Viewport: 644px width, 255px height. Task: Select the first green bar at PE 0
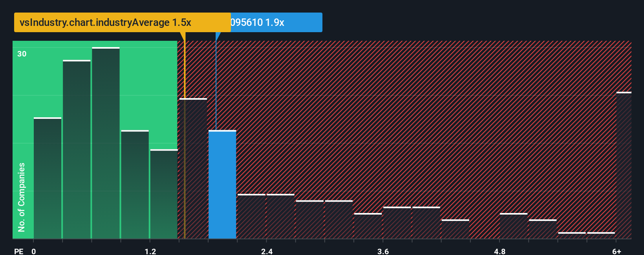tap(48, 178)
